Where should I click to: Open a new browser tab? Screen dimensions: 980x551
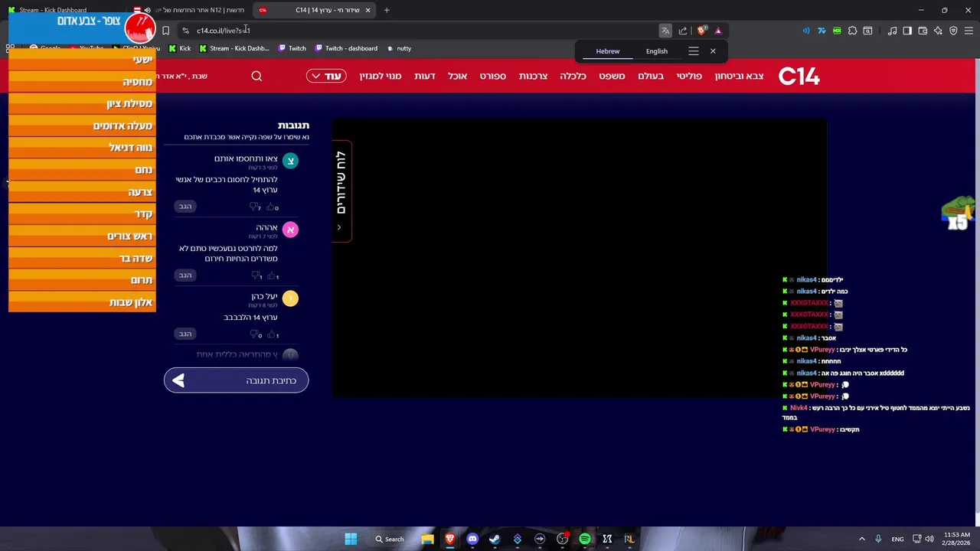(x=387, y=10)
